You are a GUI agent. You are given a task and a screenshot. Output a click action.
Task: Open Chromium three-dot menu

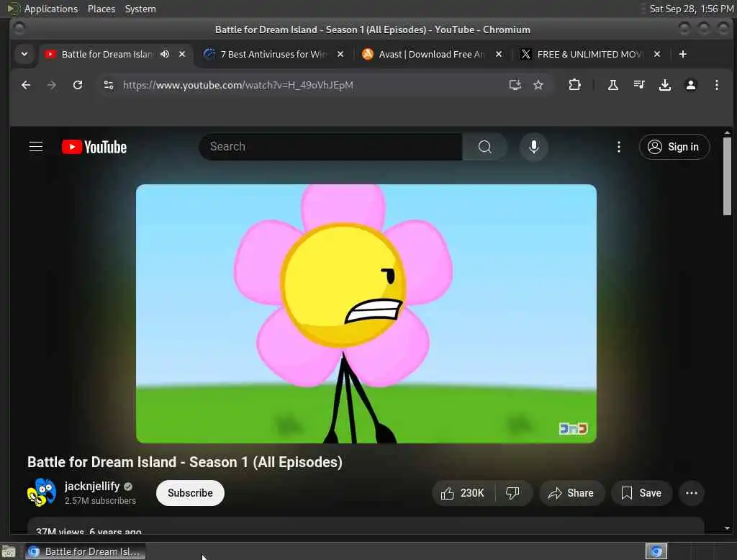(x=716, y=85)
